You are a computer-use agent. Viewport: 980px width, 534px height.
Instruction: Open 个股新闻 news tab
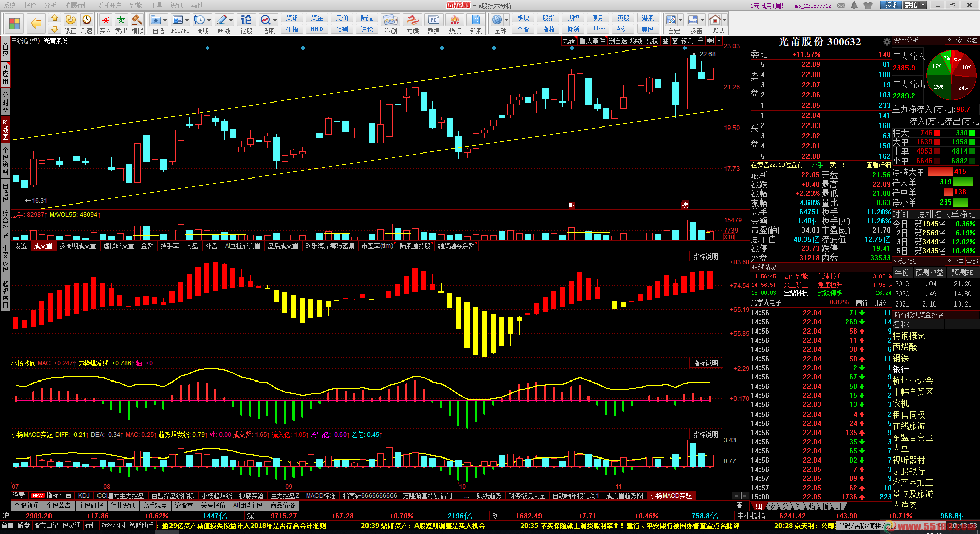pos(27,506)
